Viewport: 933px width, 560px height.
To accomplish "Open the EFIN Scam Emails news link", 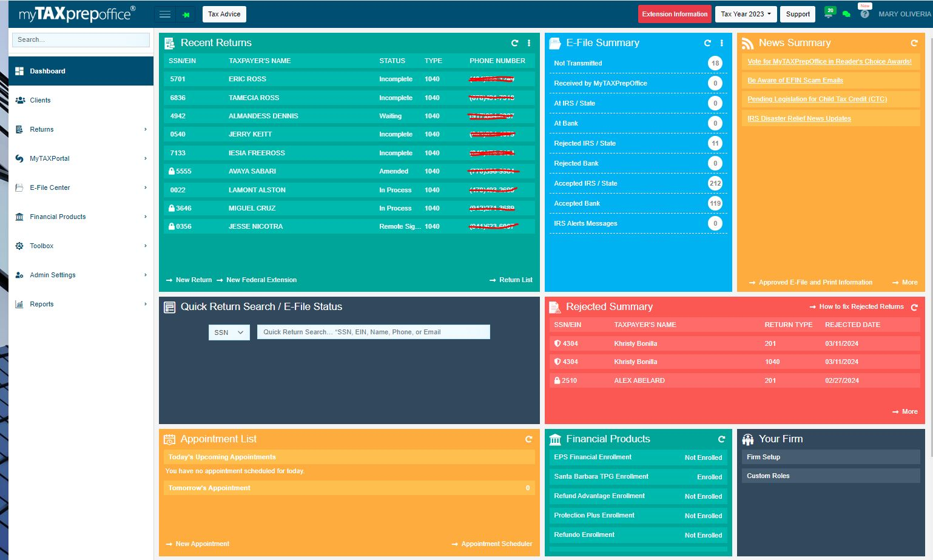I will (x=795, y=80).
